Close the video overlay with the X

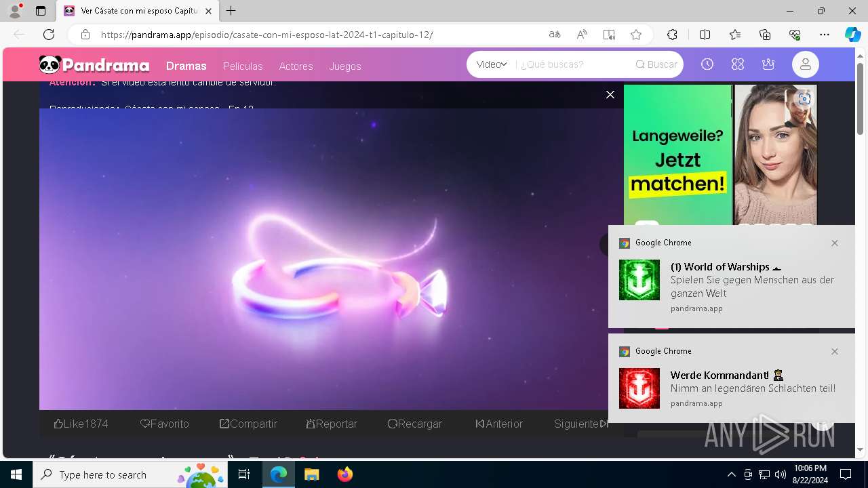[x=610, y=95]
